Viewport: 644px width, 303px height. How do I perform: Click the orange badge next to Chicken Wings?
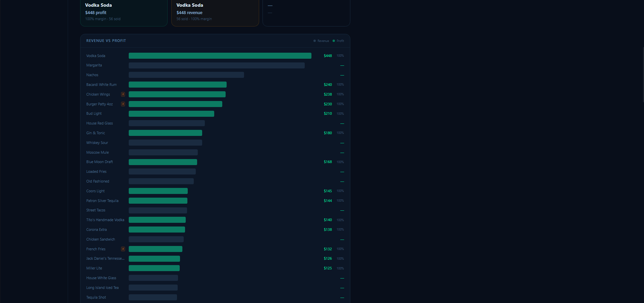(123, 94)
